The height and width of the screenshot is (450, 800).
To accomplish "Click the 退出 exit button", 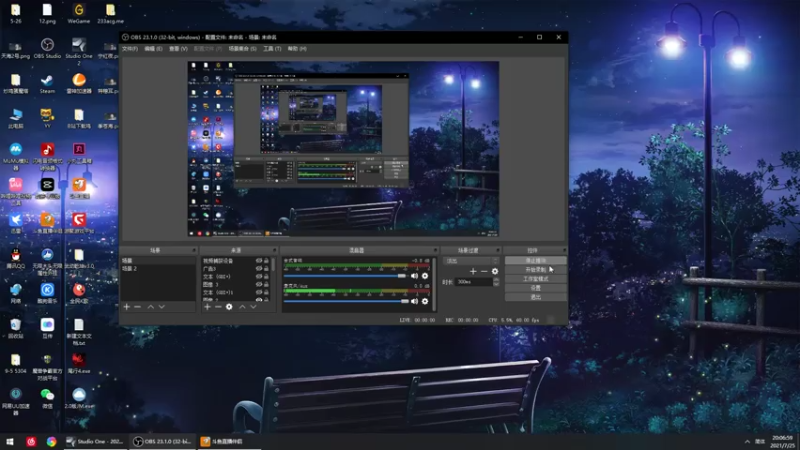I will click(x=535, y=297).
